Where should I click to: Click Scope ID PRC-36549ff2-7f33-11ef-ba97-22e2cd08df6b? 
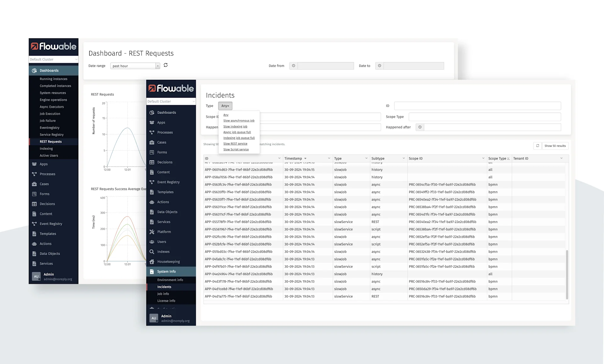click(442, 192)
